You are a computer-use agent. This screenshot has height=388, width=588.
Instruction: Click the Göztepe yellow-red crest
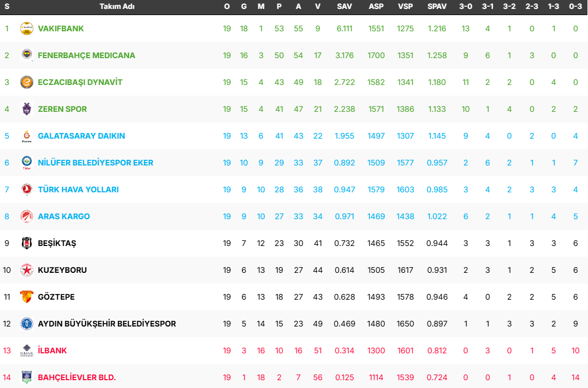tap(27, 297)
